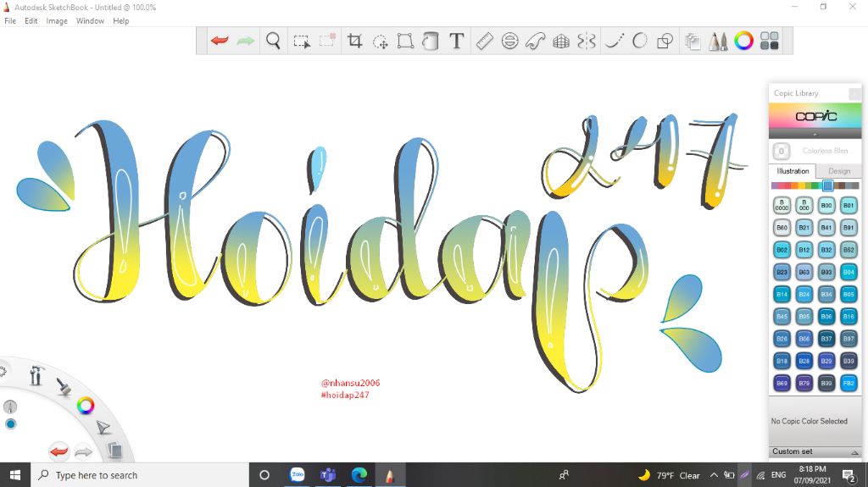
Task: Open the Layer Editor from the top toolbar
Action: tap(693, 41)
